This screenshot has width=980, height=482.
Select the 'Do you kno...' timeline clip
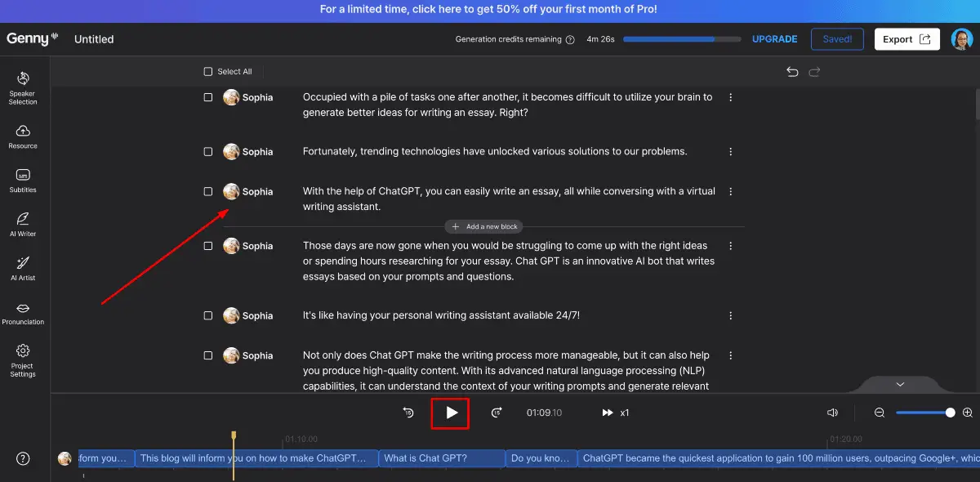pos(541,458)
